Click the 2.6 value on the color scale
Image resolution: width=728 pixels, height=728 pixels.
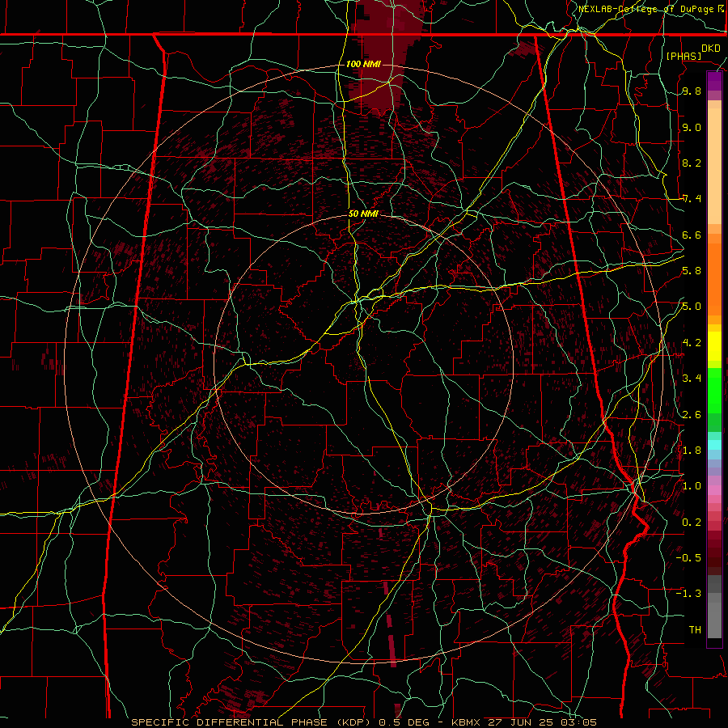692,414
